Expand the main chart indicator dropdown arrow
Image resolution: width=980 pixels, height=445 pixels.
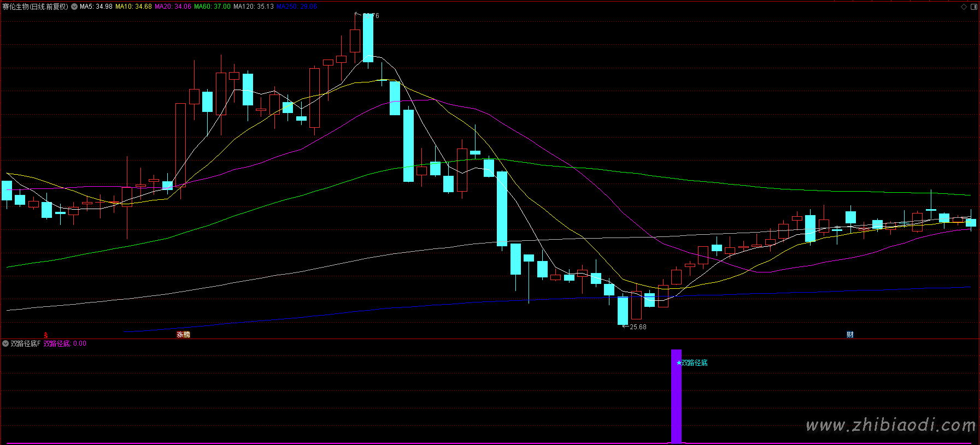click(x=74, y=7)
